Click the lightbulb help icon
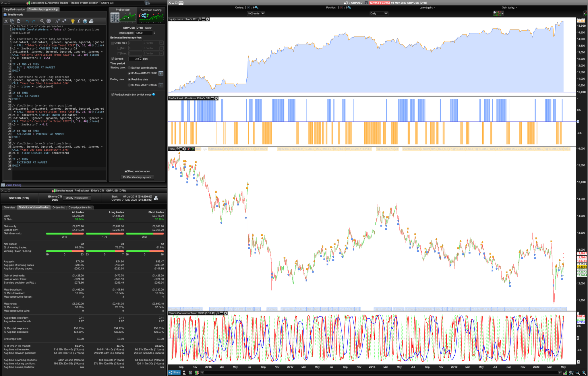Image resolution: width=588 pixels, height=376 pixels. coord(73,21)
